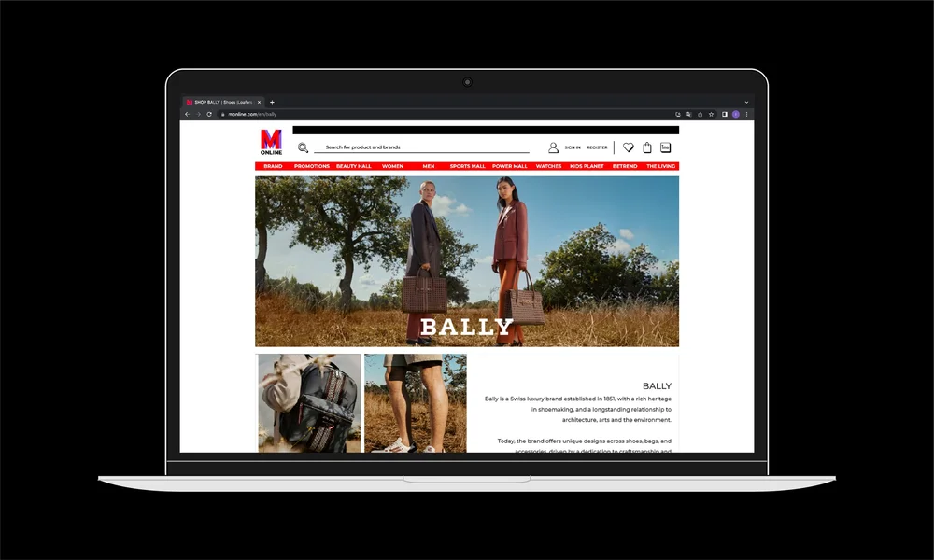This screenshot has width=934, height=560.
Task: Click the browser forward arrow
Action: pyautogui.click(x=198, y=114)
